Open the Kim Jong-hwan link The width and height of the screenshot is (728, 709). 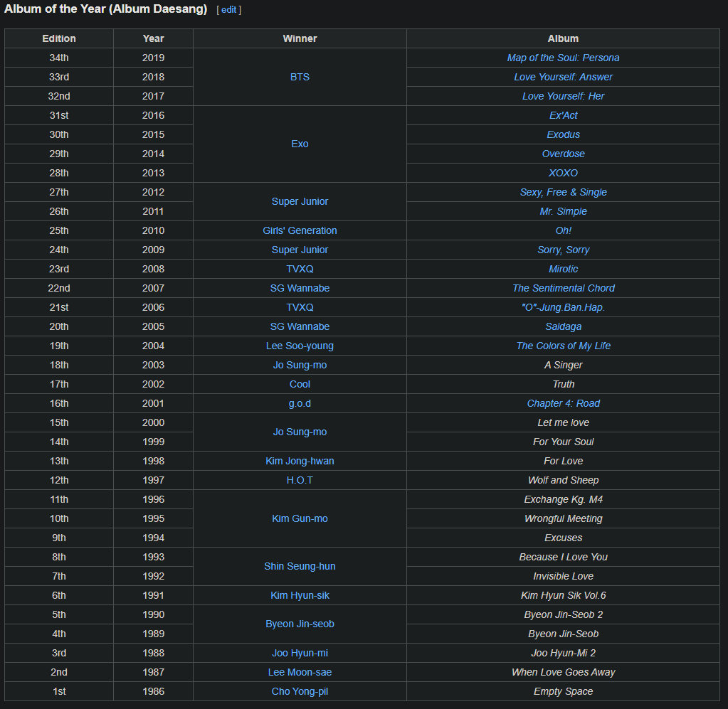(x=300, y=462)
